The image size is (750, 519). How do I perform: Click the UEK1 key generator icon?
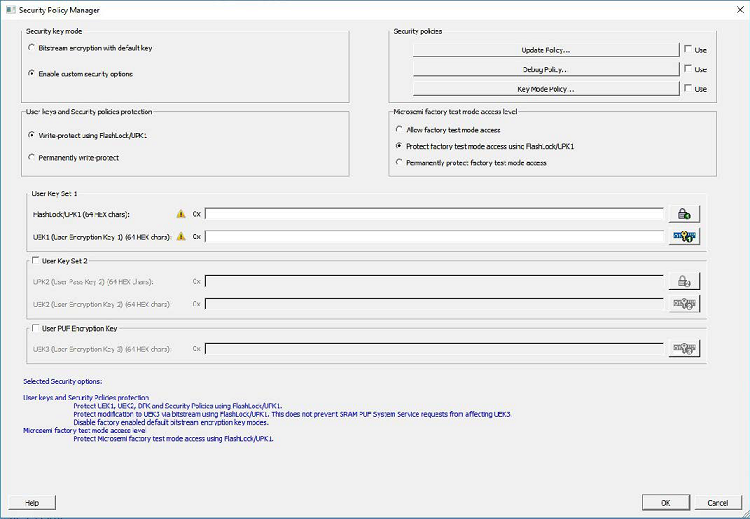click(x=684, y=237)
